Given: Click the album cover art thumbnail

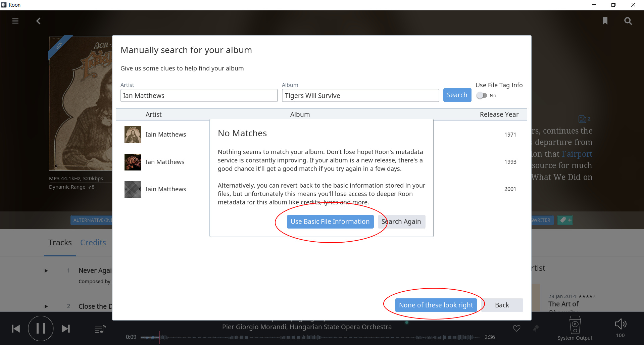Looking at the screenshot, I should [x=81, y=103].
